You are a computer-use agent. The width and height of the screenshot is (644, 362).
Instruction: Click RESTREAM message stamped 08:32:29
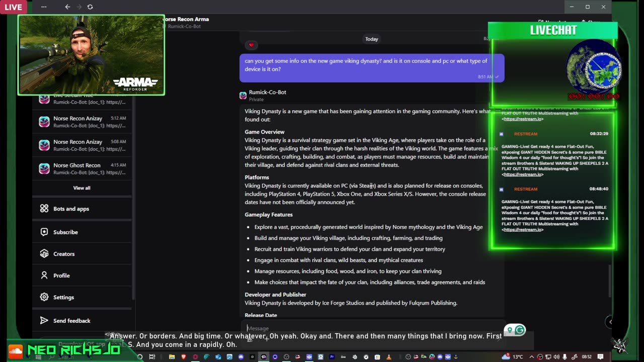553,154
